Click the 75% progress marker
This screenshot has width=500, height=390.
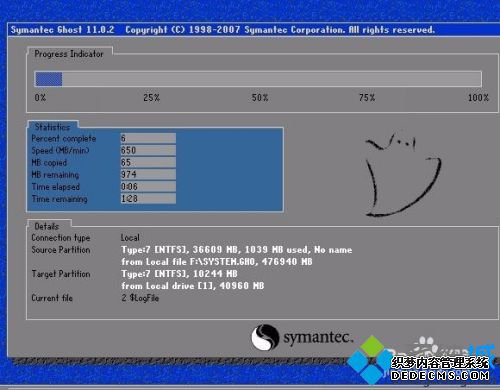click(x=367, y=98)
